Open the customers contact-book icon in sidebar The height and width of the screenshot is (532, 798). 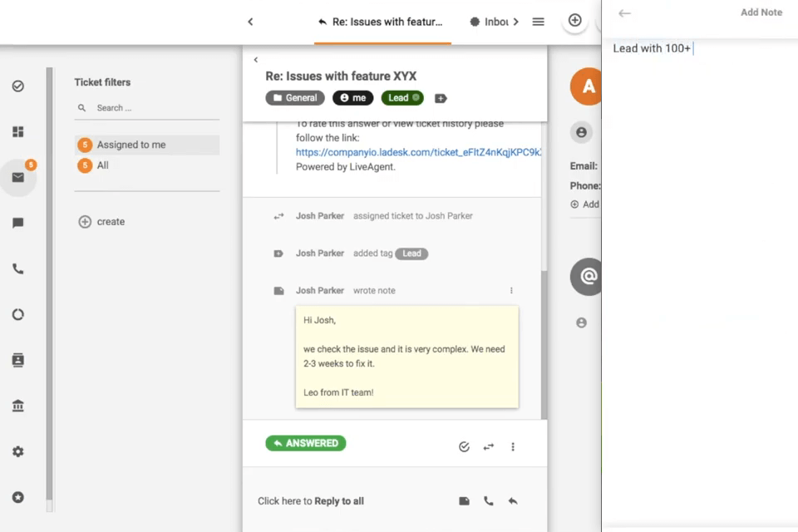(17, 360)
